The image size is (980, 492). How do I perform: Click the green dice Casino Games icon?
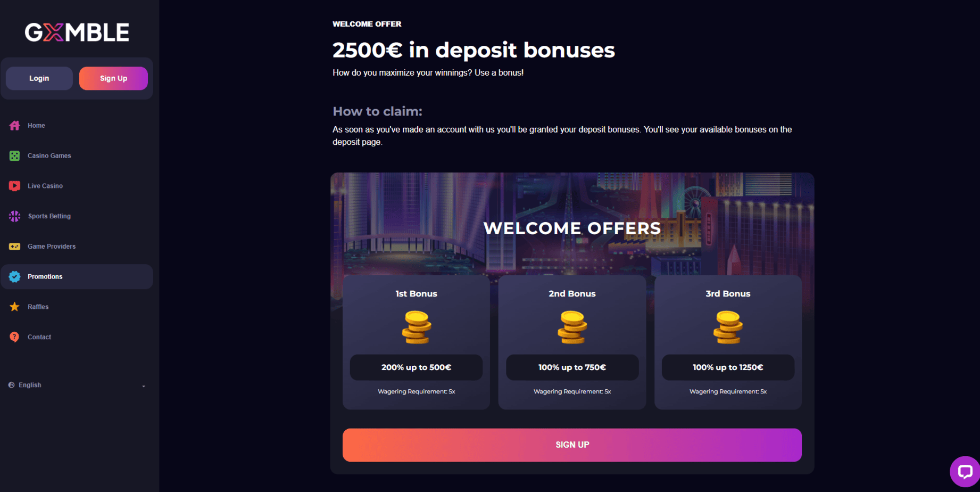(x=14, y=156)
